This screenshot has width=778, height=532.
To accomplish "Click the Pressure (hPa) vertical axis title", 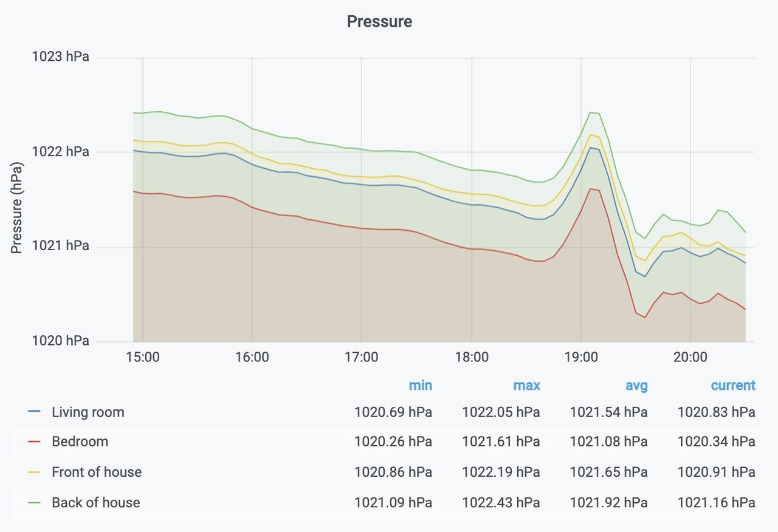I will (17, 208).
